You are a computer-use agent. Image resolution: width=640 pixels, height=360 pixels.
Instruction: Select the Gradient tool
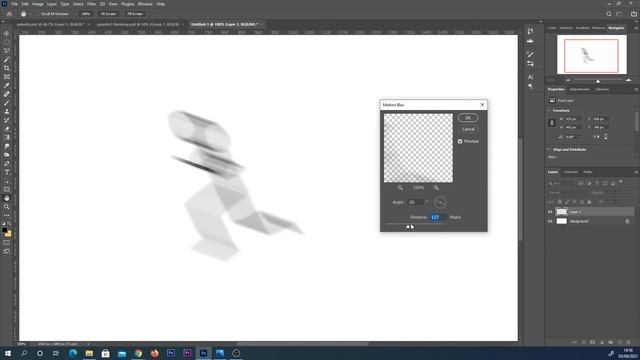pos(7,138)
